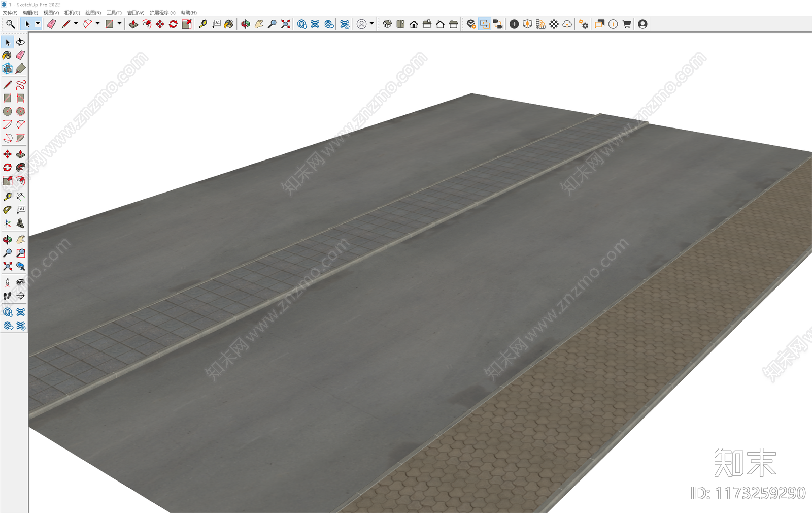Switch to Front view house icon
The width and height of the screenshot is (812, 513).
(414, 24)
